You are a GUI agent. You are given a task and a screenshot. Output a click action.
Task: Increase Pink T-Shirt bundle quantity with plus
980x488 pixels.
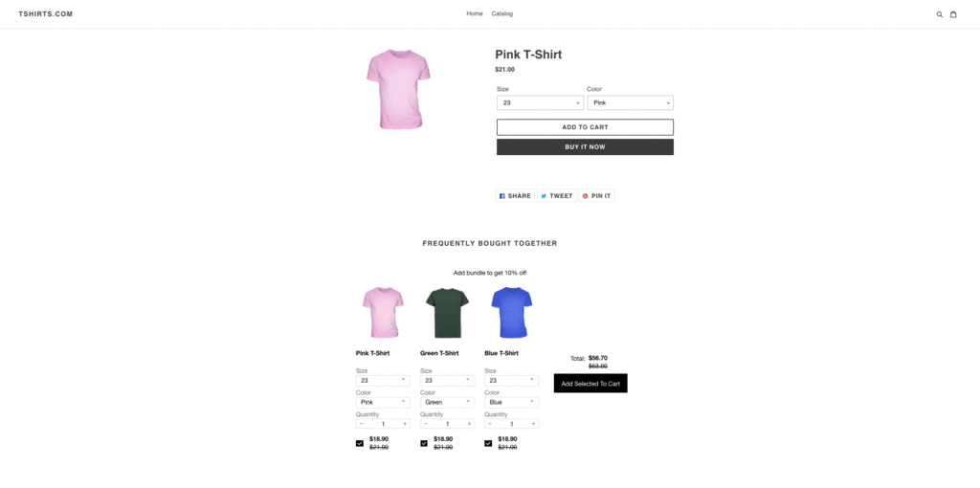point(405,424)
